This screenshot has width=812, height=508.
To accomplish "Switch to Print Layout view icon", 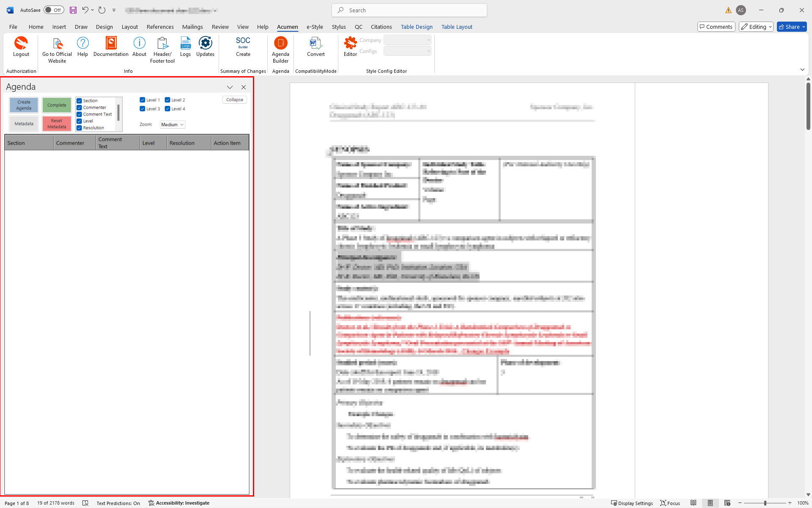I will [x=710, y=503].
